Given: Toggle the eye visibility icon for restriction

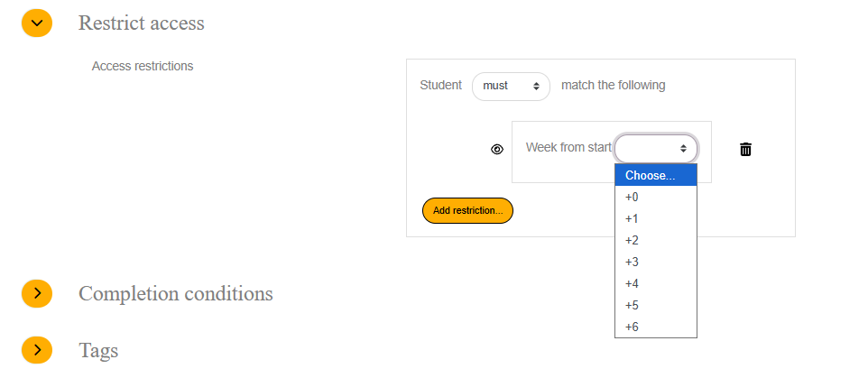Looking at the screenshot, I should coord(497,150).
